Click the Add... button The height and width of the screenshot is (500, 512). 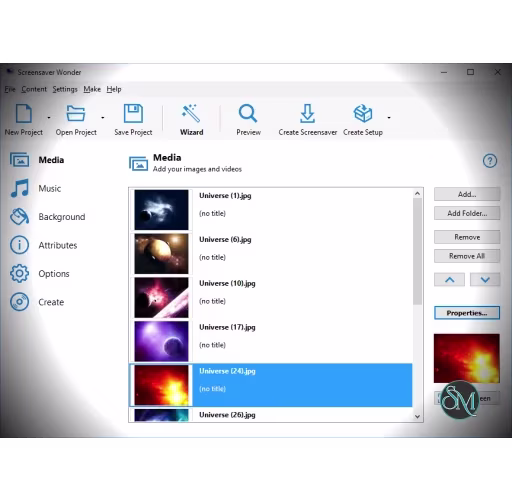click(467, 194)
